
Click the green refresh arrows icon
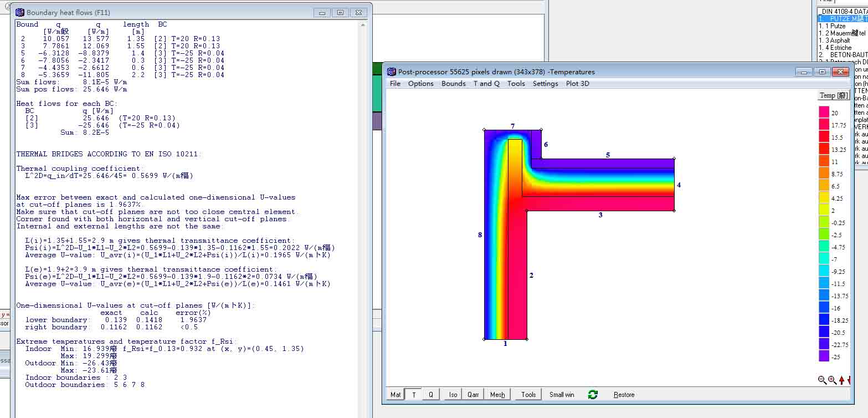tap(593, 395)
